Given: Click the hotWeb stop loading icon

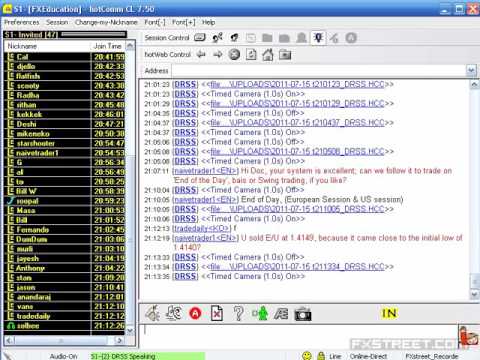Looking at the screenshot, I should [x=234, y=54].
